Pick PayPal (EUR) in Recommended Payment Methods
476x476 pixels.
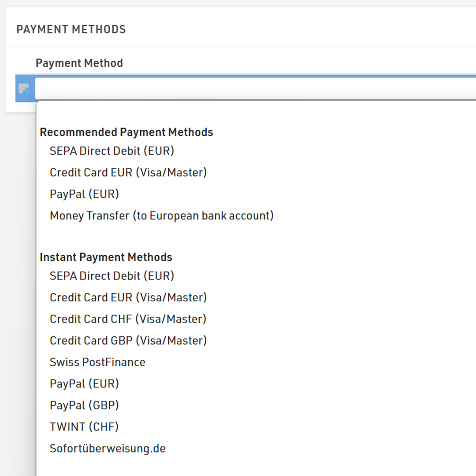point(84,194)
